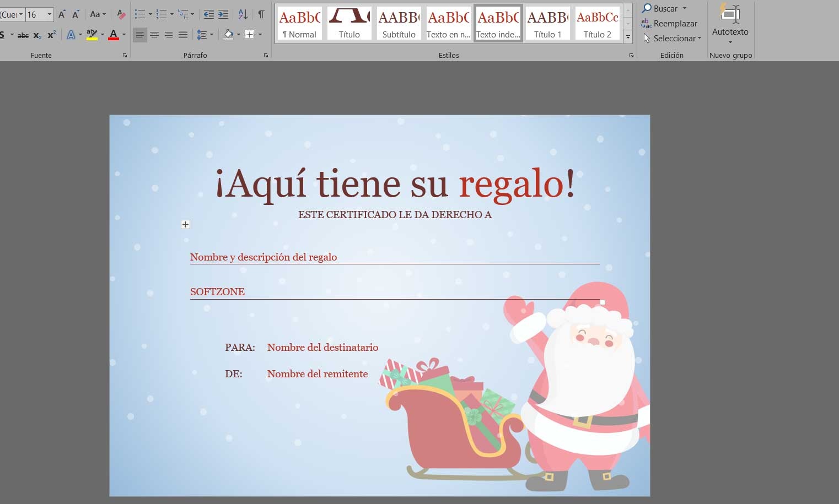Open Buscar to search document
This screenshot has width=839, height=504.
pos(660,9)
